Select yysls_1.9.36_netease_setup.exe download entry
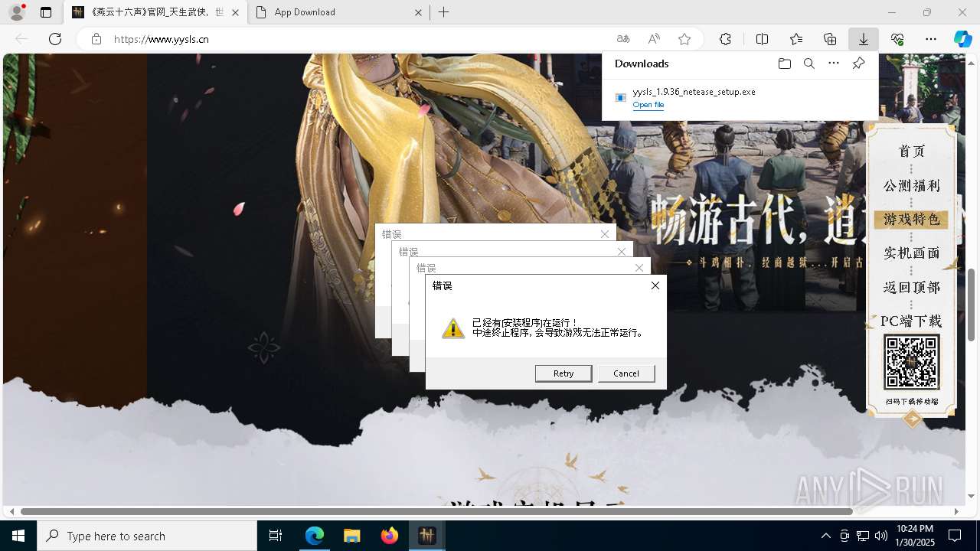 click(x=740, y=98)
